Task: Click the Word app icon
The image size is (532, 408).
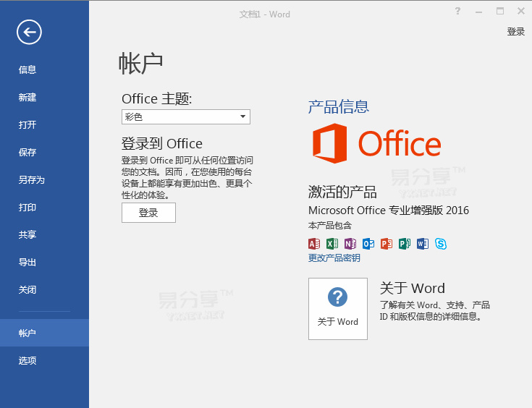Action: pos(423,244)
